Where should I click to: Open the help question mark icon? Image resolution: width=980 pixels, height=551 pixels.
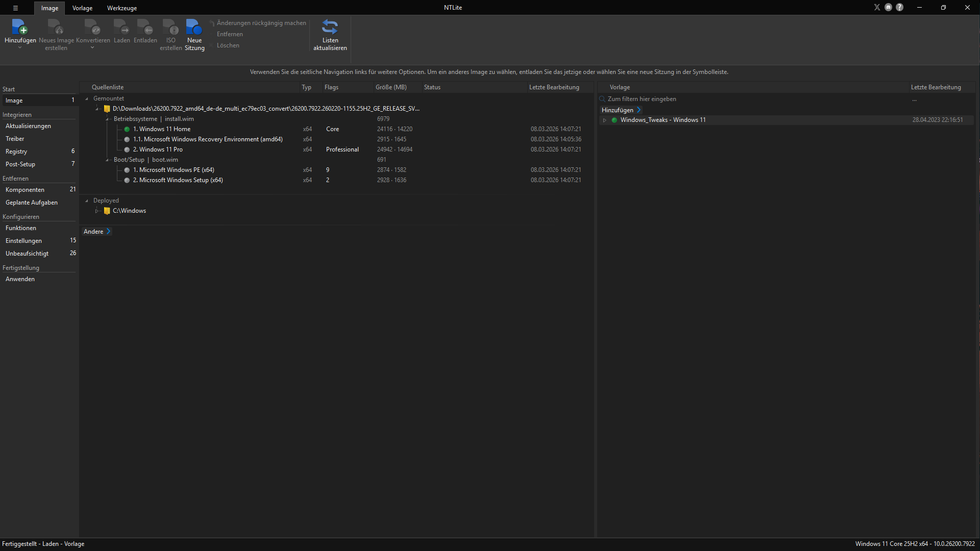(x=900, y=8)
